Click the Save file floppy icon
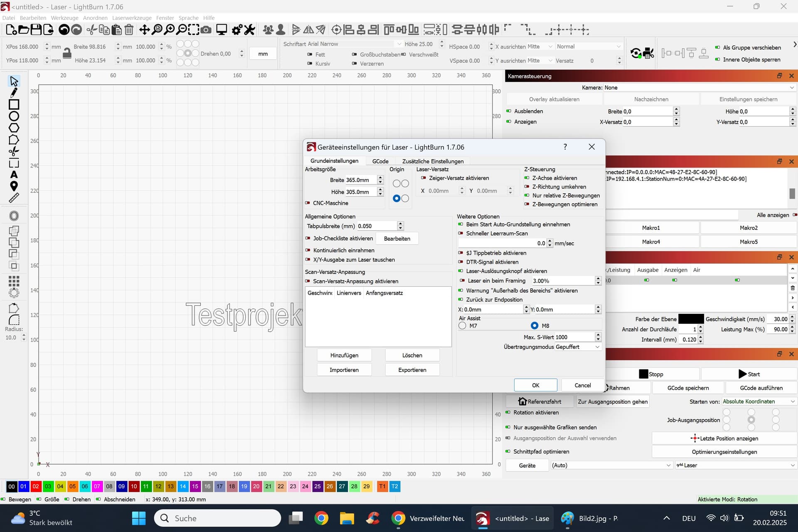The width and height of the screenshot is (798, 532). click(x=36, y=30)
